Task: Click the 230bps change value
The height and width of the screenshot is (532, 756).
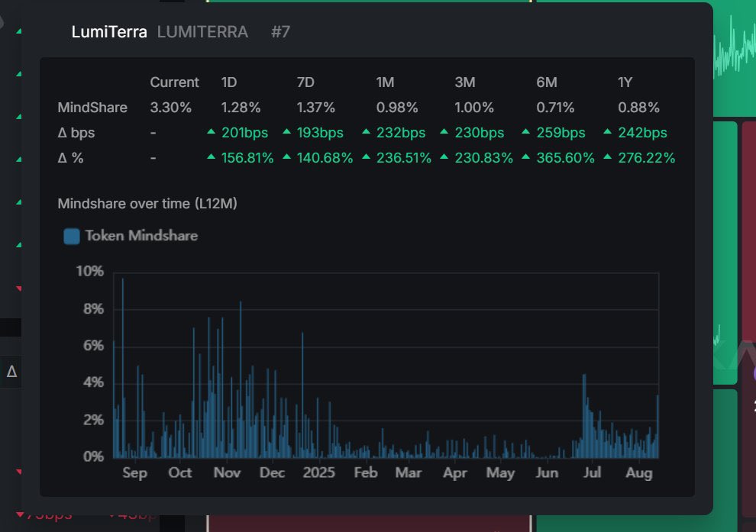Action: [480, 133]
